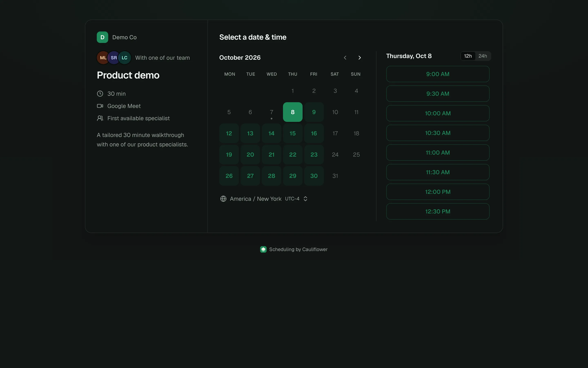The width and height of the screenshot is (588, 368).
Task: Click the Cauliflower logo in the footer
Action: point(263,249)
